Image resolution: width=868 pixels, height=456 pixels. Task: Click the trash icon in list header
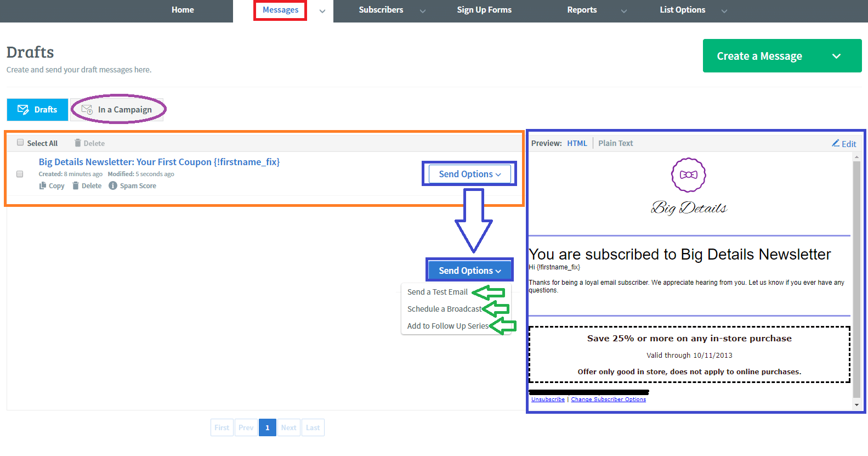coord(78,143)
